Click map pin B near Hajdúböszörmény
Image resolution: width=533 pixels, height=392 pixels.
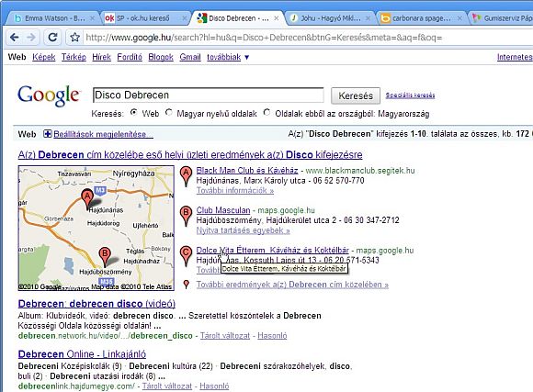click(105, 256)
